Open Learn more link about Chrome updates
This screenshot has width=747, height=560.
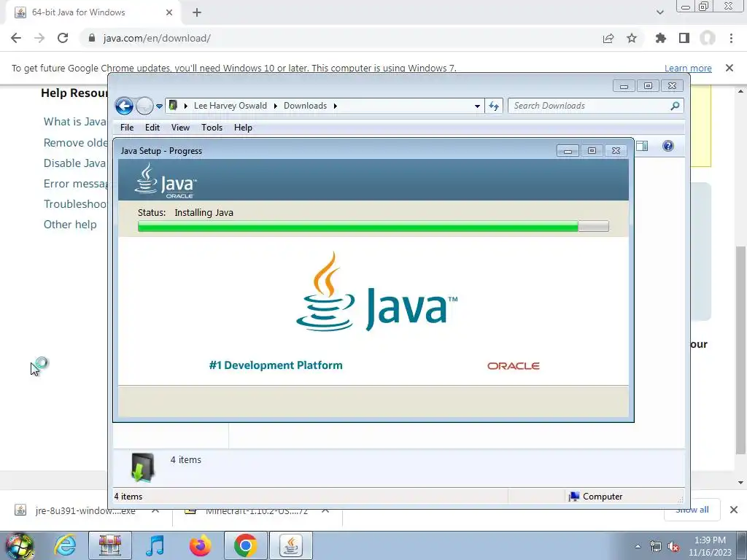click(x=688, y=68)
